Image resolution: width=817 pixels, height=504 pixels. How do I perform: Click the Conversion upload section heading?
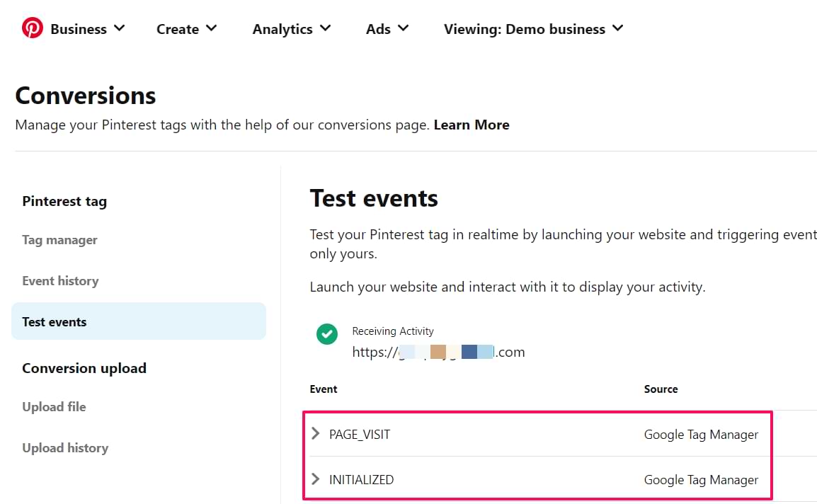coord(84,369)
